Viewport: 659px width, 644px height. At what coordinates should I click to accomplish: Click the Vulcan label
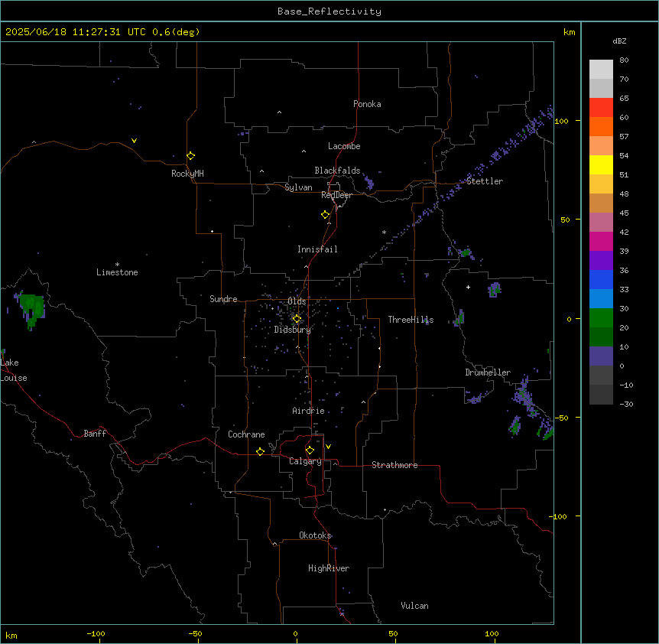414,606
